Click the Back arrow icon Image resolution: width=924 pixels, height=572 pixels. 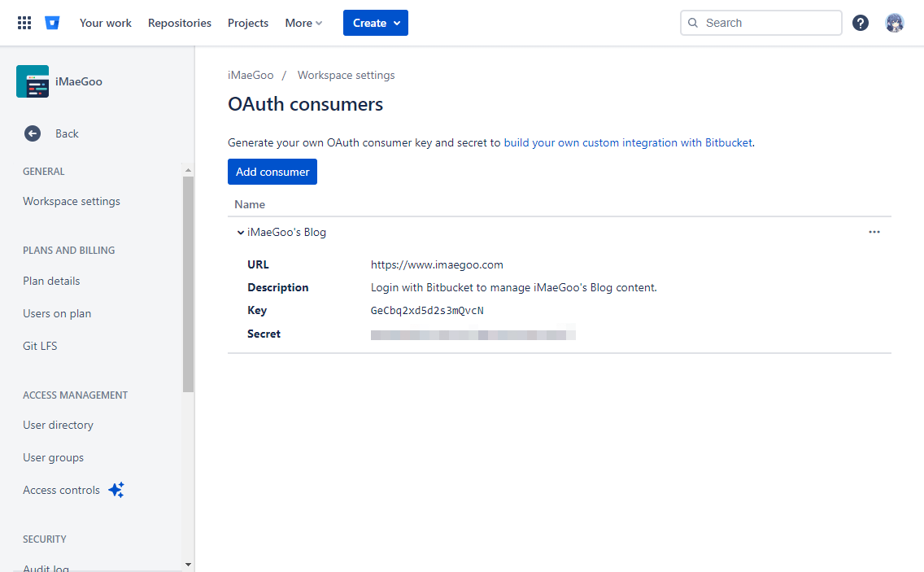point(33,134)
